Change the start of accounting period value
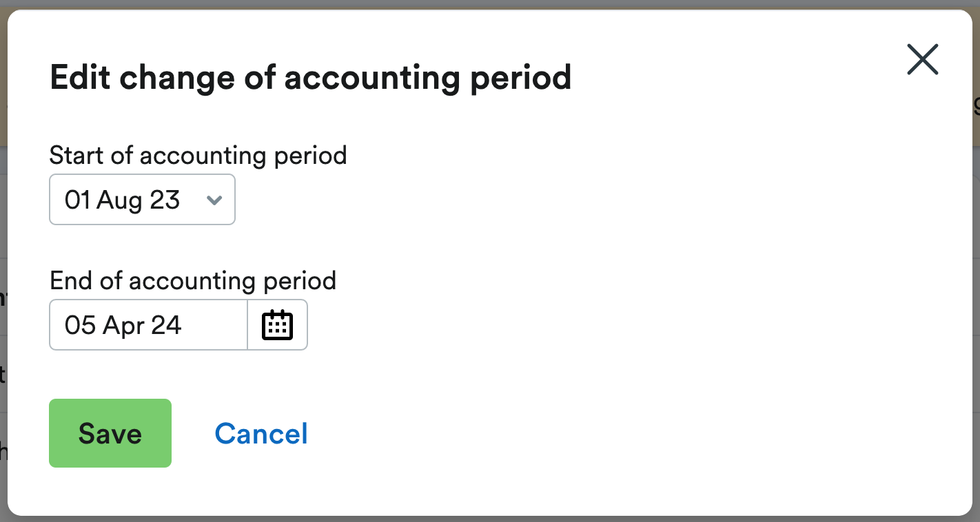The image size is (980, 522). (142, 200)
